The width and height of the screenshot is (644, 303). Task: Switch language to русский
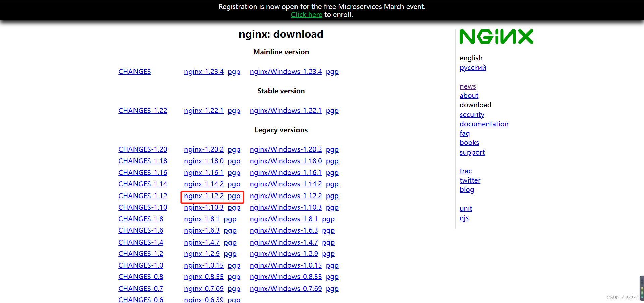473,68
